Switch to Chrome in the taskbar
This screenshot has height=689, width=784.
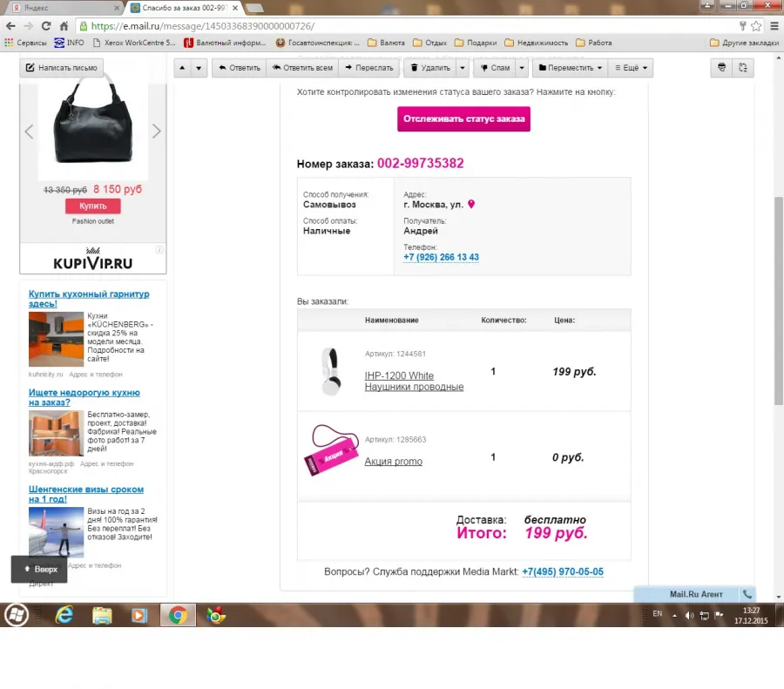click(x=178, y=615)
